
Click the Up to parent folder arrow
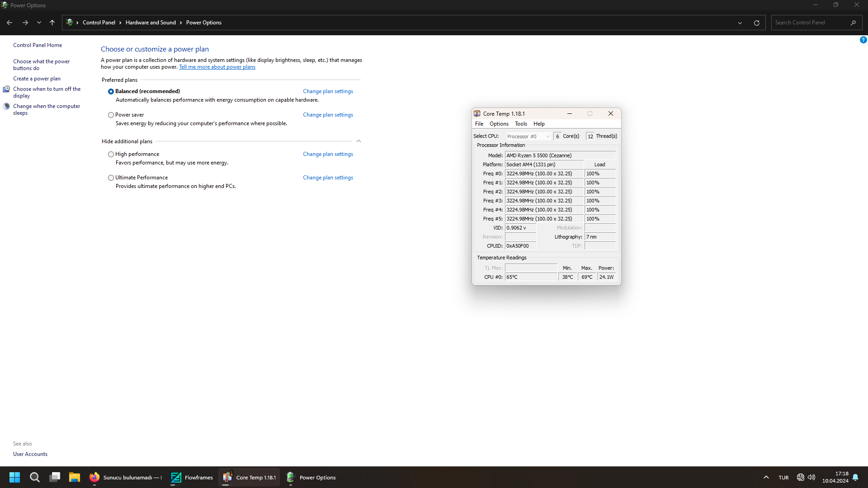52,23
